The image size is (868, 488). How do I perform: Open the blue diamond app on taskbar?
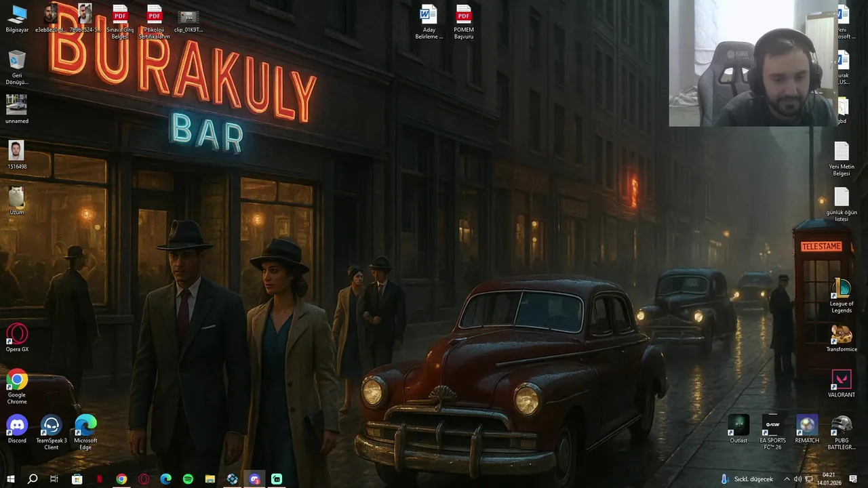tap(233, 479)
